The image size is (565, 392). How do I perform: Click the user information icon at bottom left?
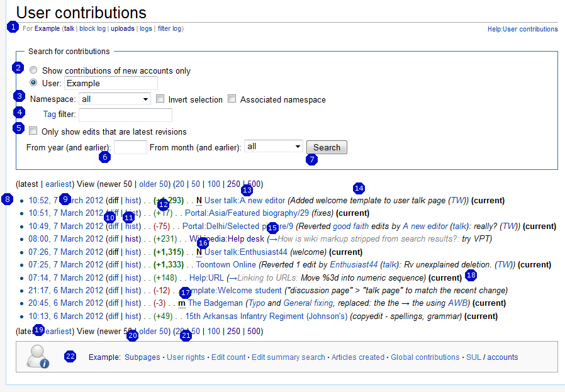(x=36, y=359)
